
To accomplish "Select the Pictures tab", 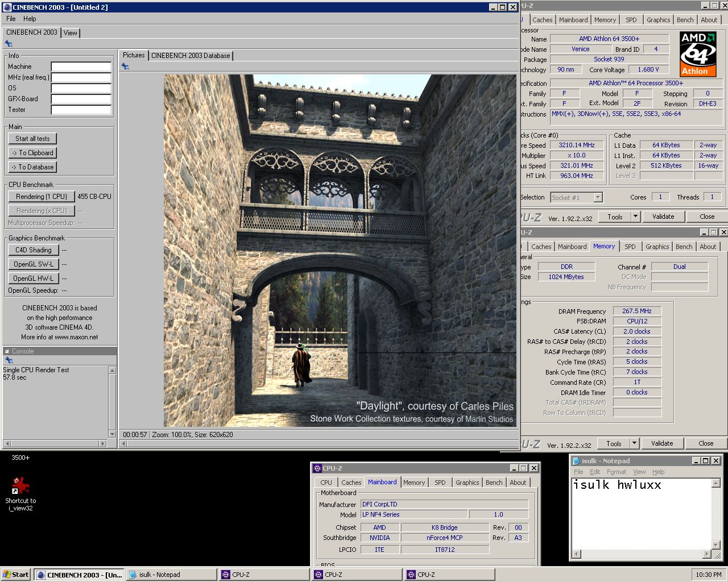I will click(x=134, y=55).
